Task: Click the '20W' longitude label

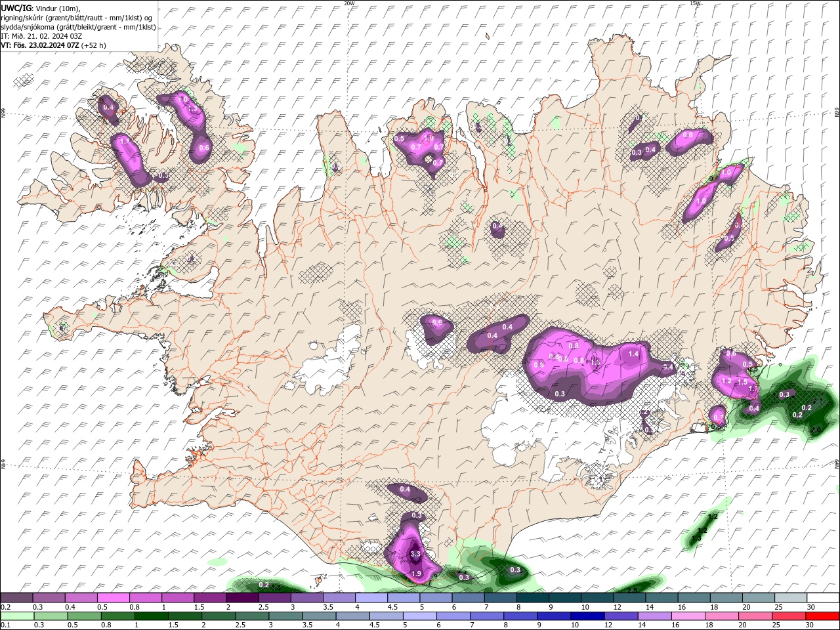Action: pos(349,3)
